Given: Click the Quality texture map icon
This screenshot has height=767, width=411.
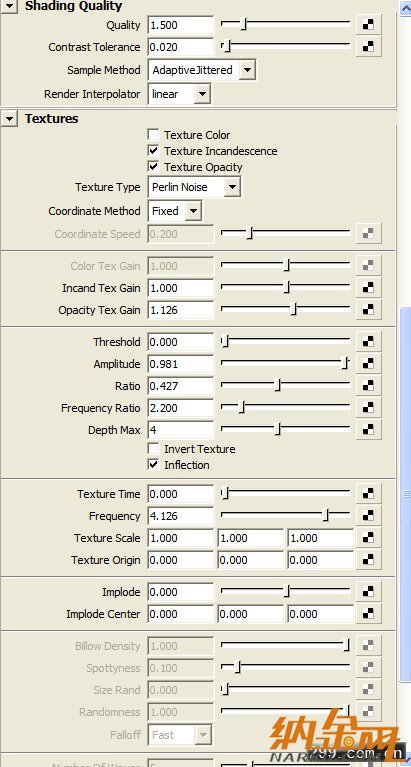Looking at the screenshot, I should [368, 25].
